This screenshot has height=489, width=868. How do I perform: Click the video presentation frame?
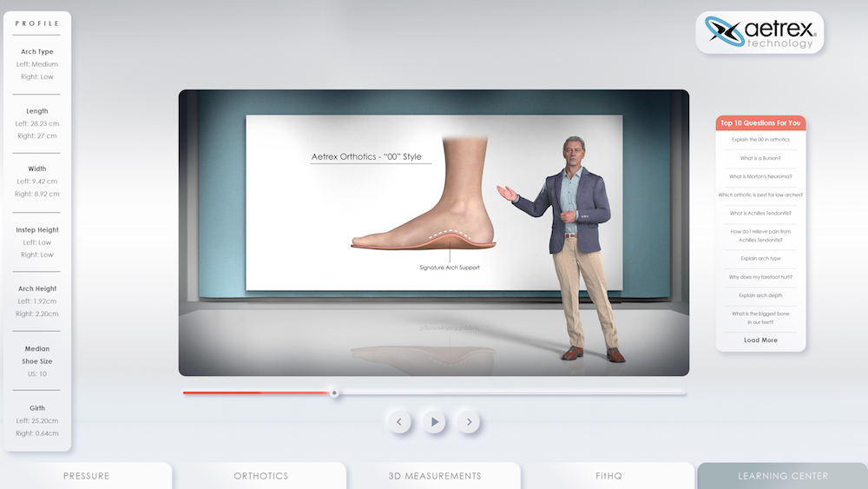(x=433, y=233)
